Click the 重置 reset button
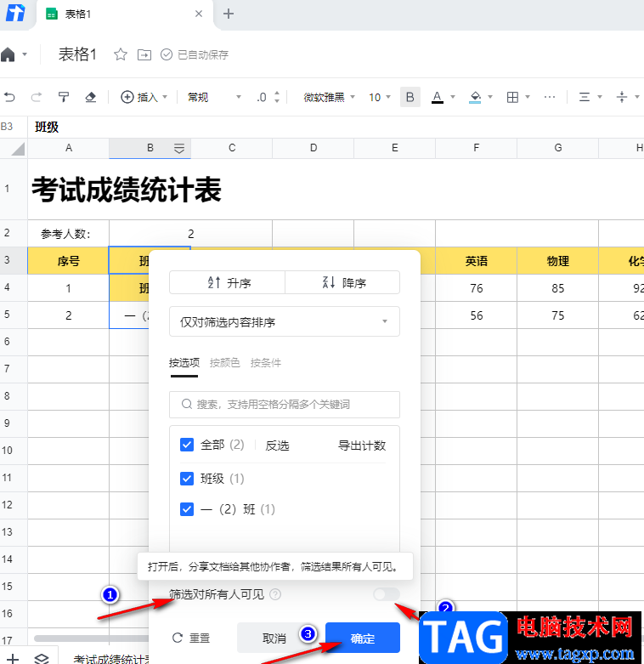Screen dimensions: 644x664 point(191,638)
